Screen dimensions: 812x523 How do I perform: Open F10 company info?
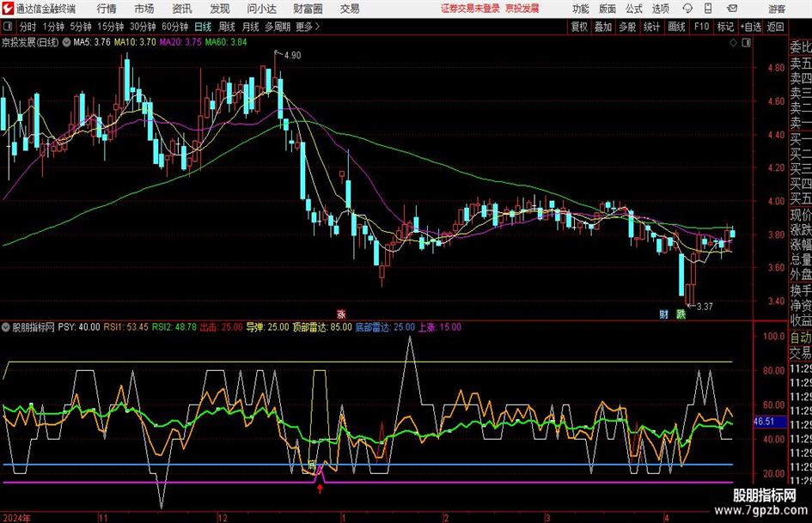tap(702, 27)
